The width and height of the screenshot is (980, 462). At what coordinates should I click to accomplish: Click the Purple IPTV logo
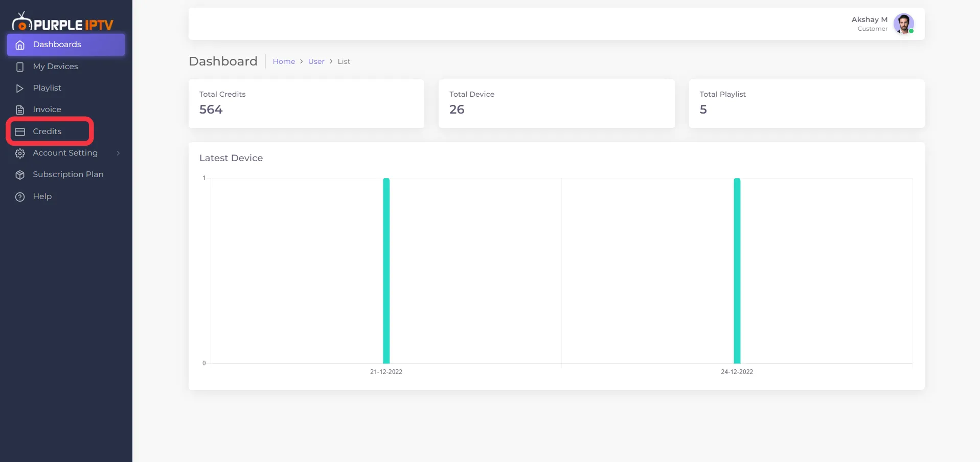point(62,22)
